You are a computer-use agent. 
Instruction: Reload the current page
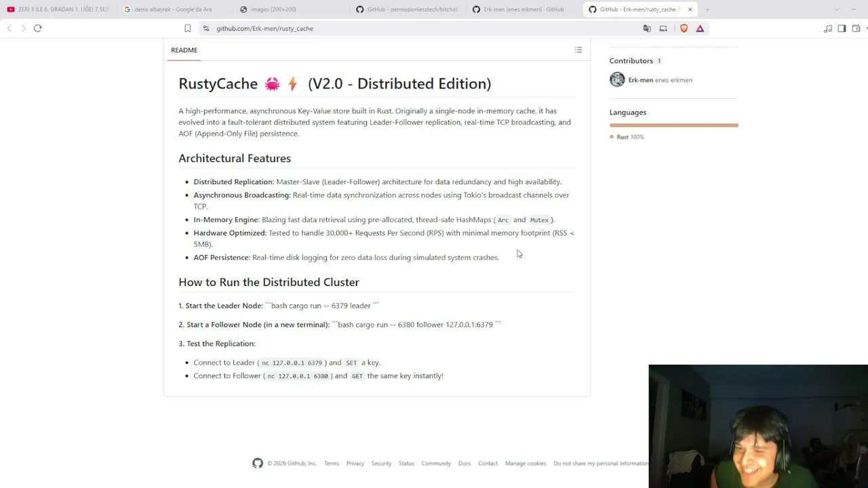click(x=38, y=28)
